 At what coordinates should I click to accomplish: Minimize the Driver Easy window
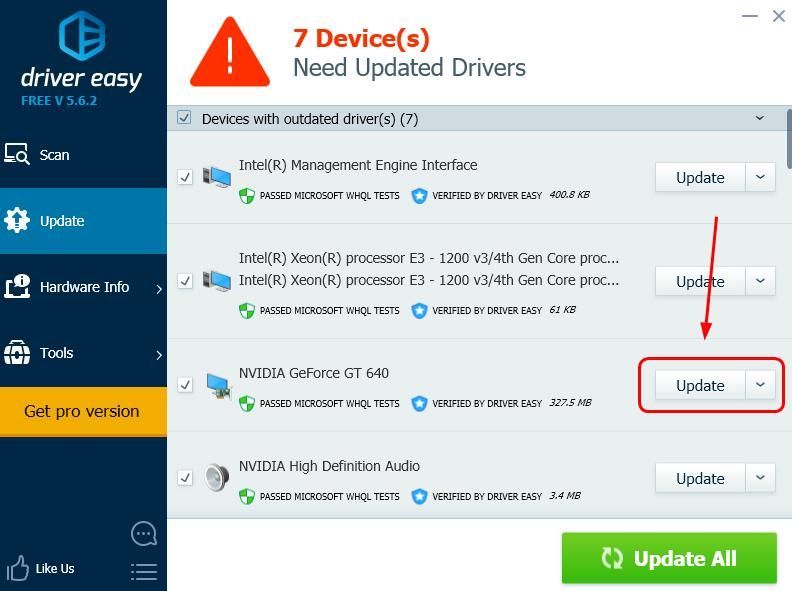750,16
